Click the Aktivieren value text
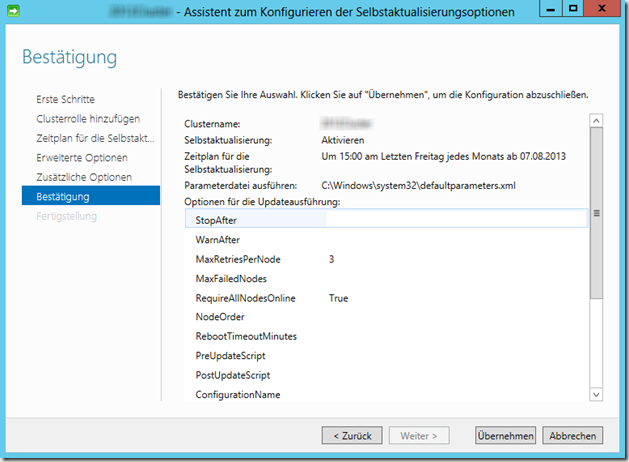 343,140
